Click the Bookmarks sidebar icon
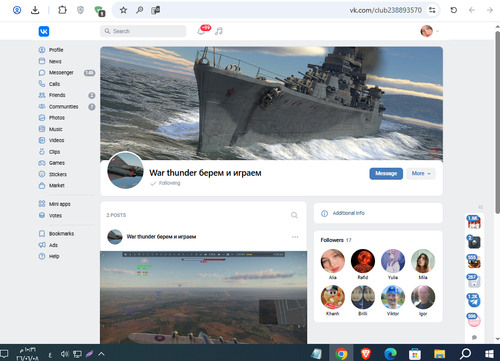This screenshot has width=500, height=361. [x=42, y=234]
